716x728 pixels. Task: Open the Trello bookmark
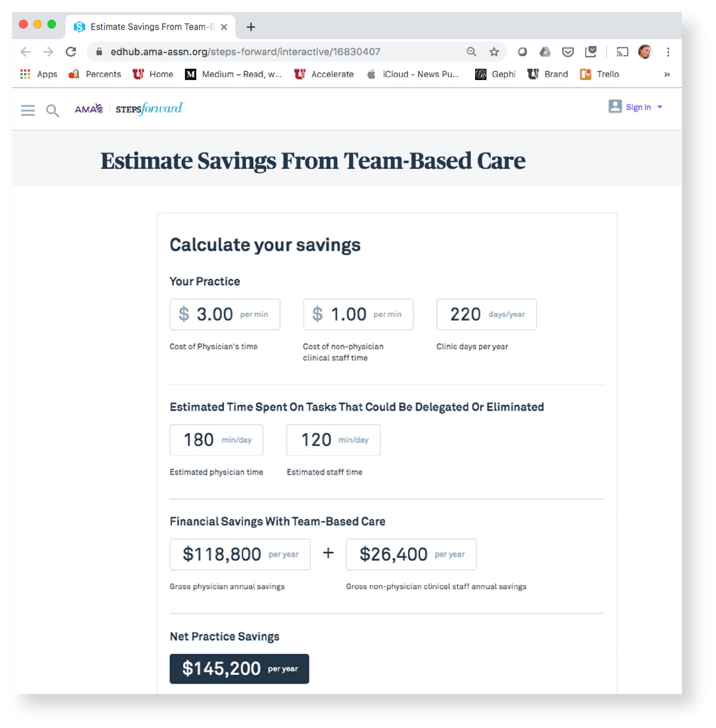(x=599, y=75)
